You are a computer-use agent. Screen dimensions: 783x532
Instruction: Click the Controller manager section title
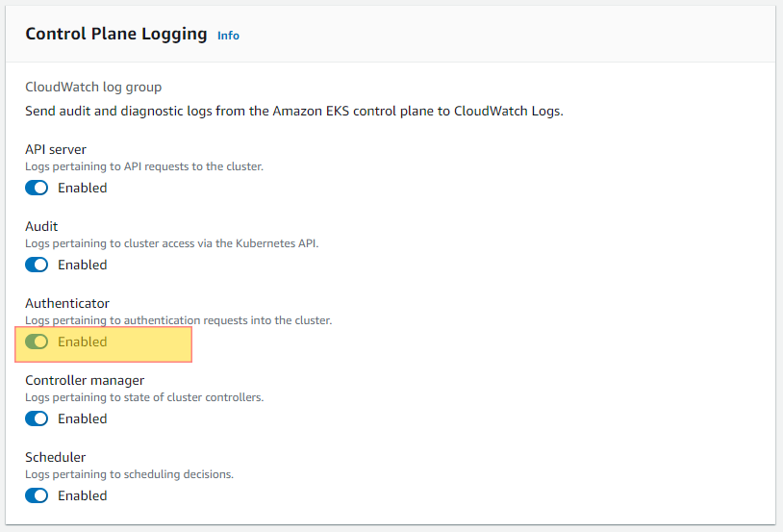click(x=85, y=381)
